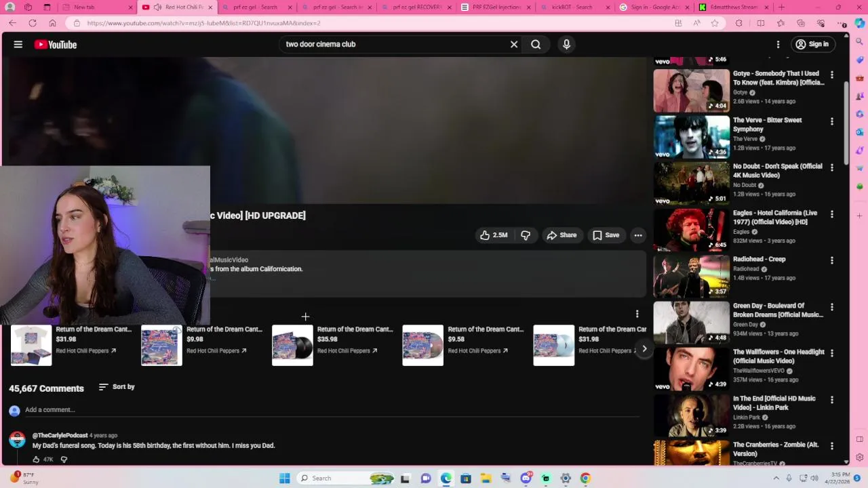Go to the YouTube home logo
Screen dimensions: 868x488
coord(56,45)
